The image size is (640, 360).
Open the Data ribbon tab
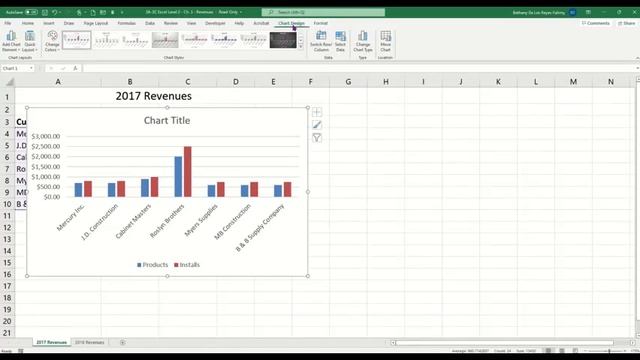pyautogui.click(x=150, y=23)
